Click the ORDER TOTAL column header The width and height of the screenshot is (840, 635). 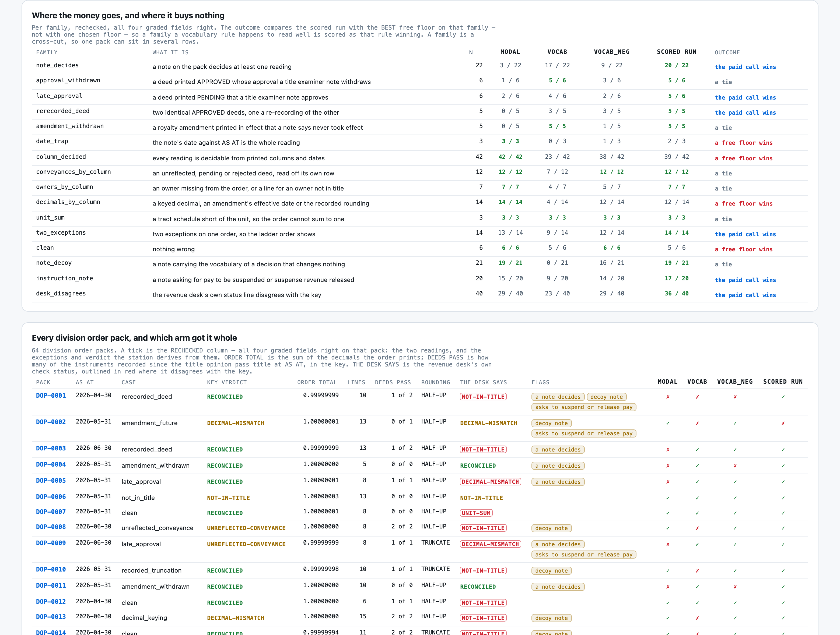(317, 382)
